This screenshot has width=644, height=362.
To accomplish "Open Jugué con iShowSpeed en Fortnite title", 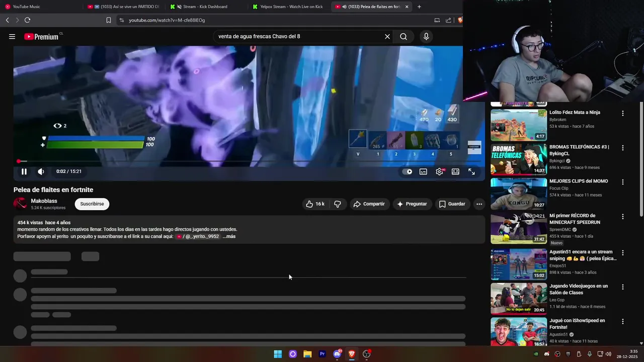I will pos(577,323).
